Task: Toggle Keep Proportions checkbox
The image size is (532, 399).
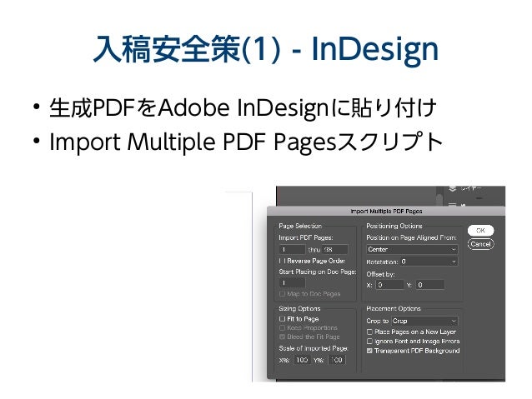Action: click(x=282, y=328)
